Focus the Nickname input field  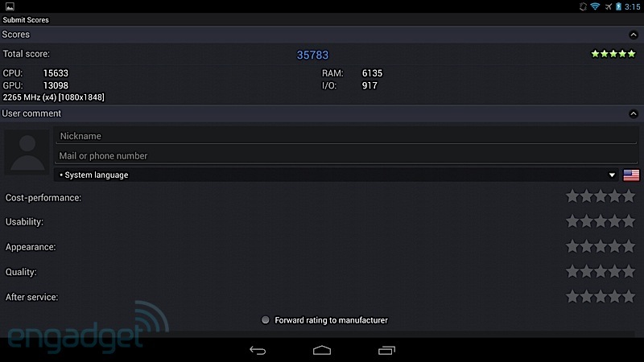point(346,136)
